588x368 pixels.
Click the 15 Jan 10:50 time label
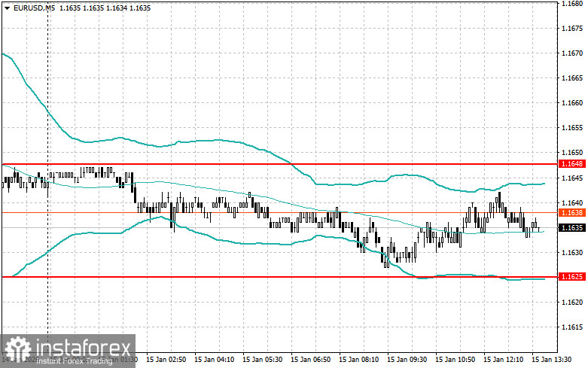pos(455,360)
